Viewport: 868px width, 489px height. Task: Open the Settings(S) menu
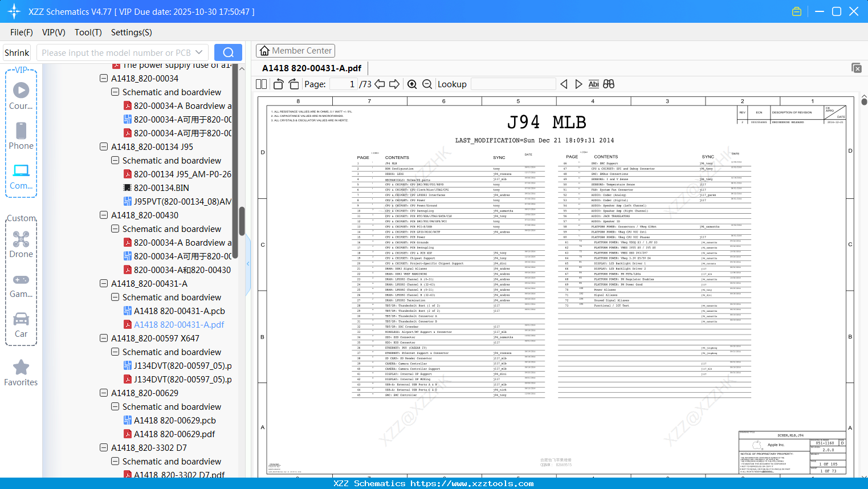click(131, 32)
